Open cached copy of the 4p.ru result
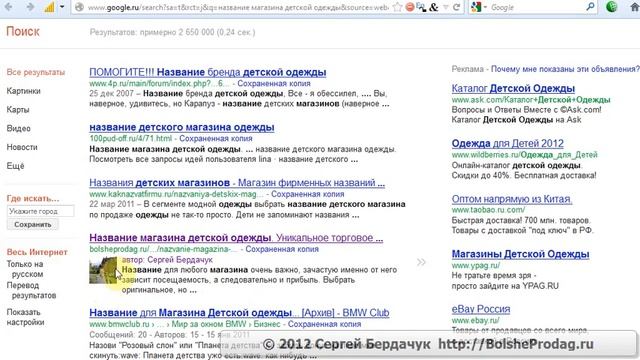The image size is (640, 360). tap(274, 83)
